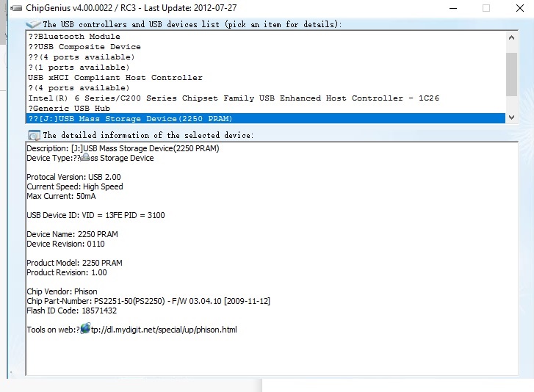Click the Product Model: 2250 PRAM line

(74, 263)
